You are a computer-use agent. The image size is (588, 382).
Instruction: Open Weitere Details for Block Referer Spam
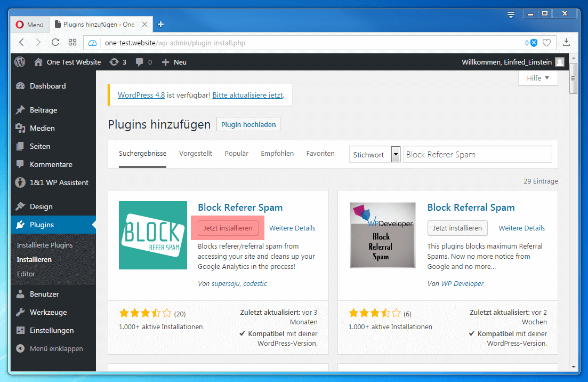tap(292, 228)
